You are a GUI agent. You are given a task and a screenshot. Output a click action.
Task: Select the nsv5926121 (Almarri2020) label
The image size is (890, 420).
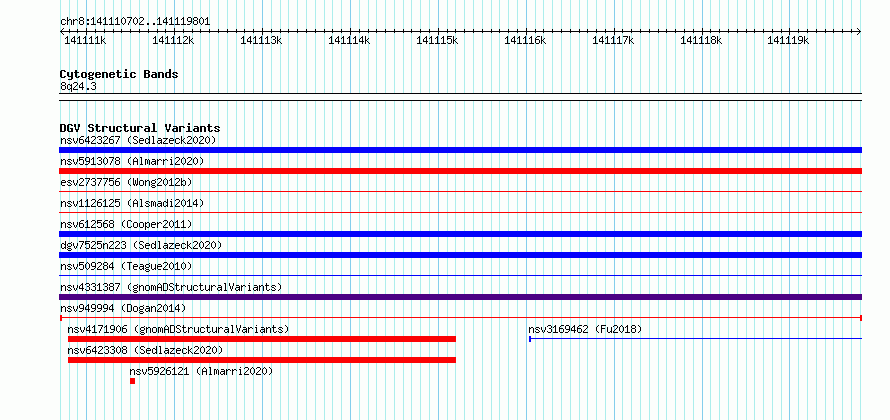click(201, 371)
